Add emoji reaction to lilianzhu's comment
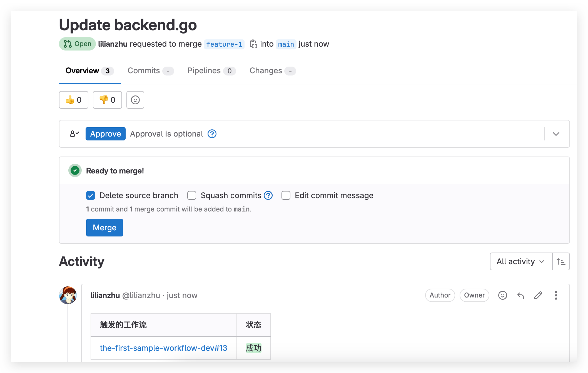This screenshot has width=588, height=373. click(502, 295)
